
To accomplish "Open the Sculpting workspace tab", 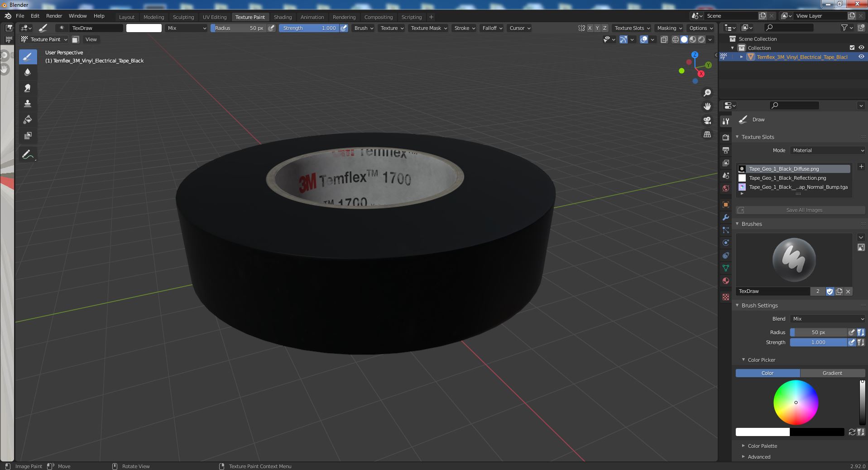I will [183, 17].
